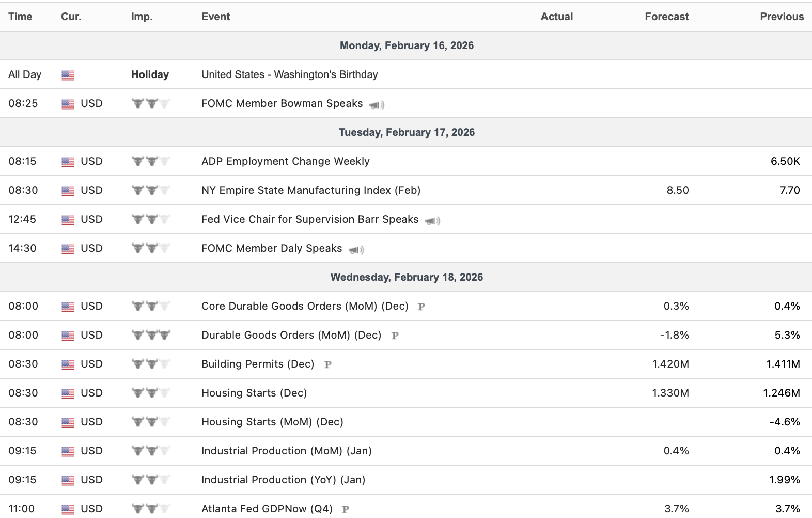Click the Wednesday, February 18, 2026 date header
Viewport: 812px width, 518px height.
pyautogui.click(x=407, y=277)
